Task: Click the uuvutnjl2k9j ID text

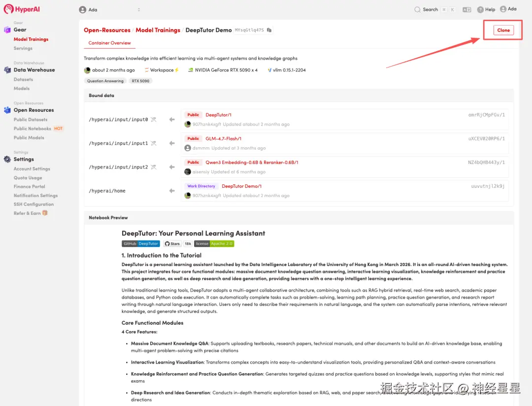Action: pyautogui.click(x=488, y=186)
